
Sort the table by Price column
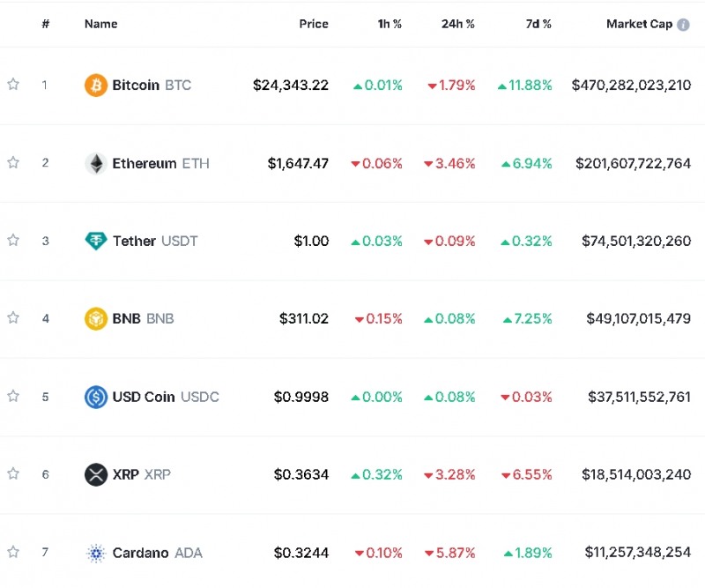[x=314, y=24]
